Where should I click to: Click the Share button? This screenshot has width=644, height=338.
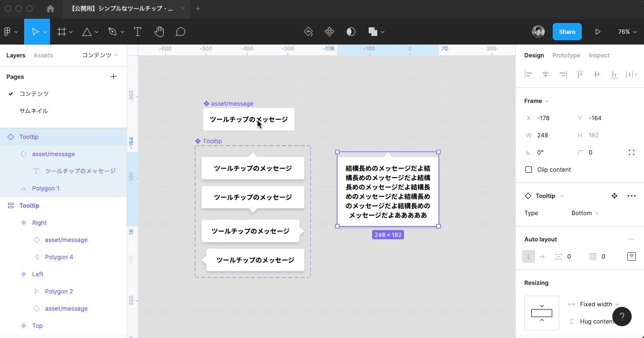(567, 32)
